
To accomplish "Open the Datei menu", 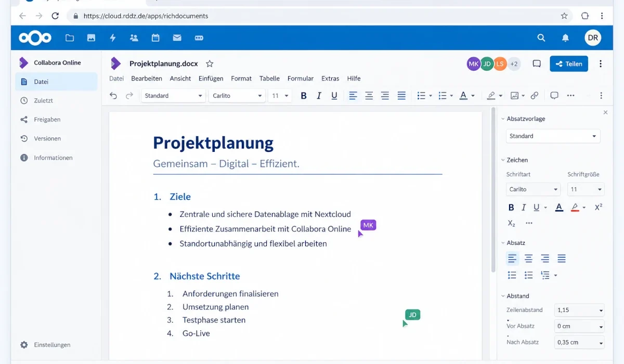I will pos(116,79).
